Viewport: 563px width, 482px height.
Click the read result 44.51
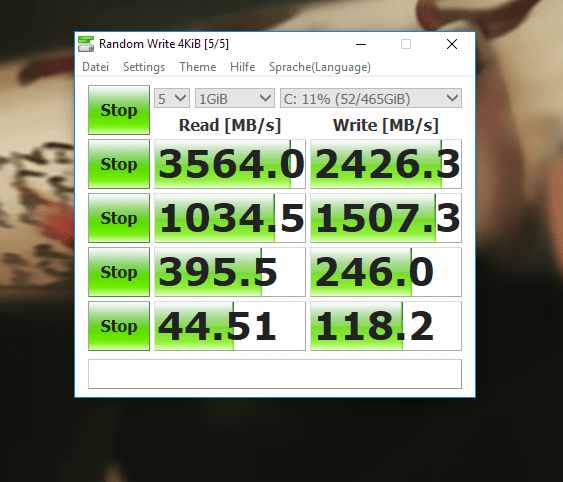point(230,326)
